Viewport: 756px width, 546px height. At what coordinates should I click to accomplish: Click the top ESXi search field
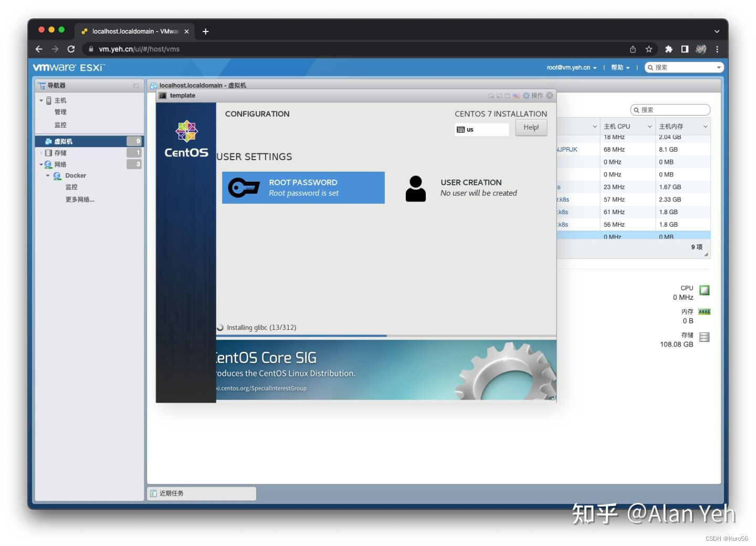coord(684,68)
